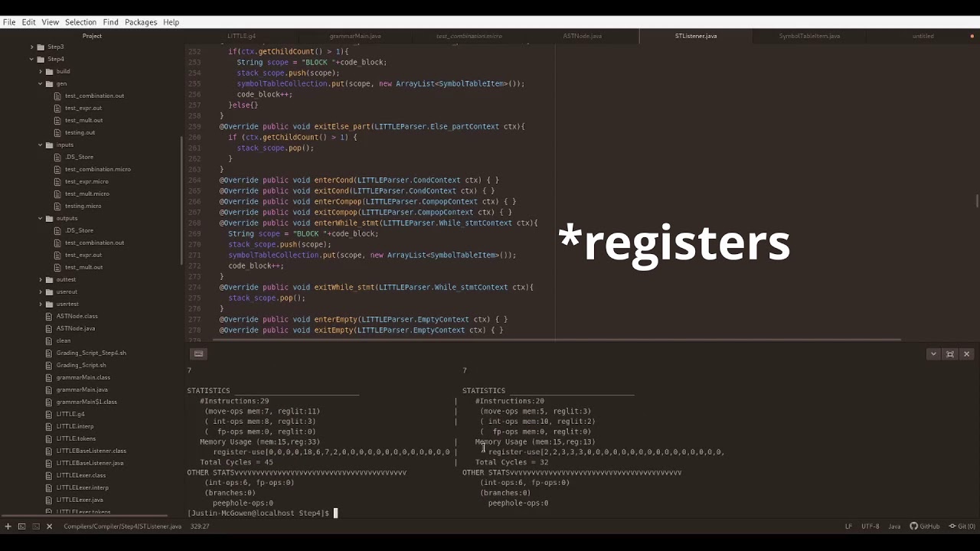Click the cursor position 329:27 in status bar
The width and height of the screenshot is (980, 551).
[x=200, y=527]
